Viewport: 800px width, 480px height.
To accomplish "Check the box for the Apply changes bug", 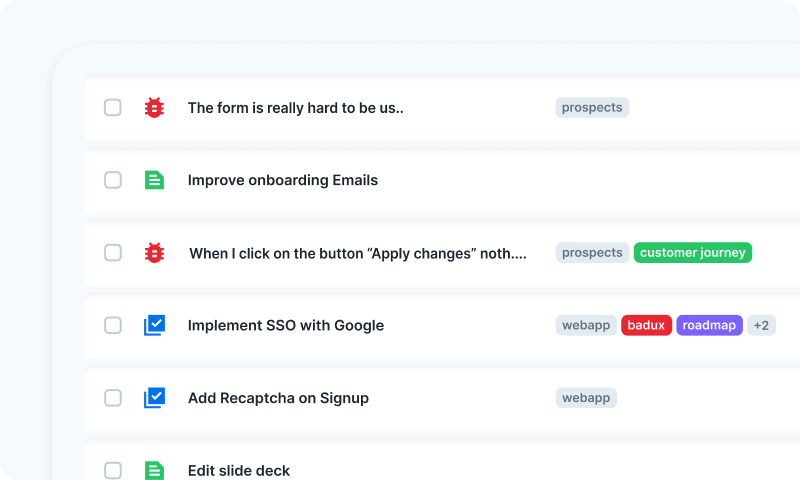I will click(113, 253).
